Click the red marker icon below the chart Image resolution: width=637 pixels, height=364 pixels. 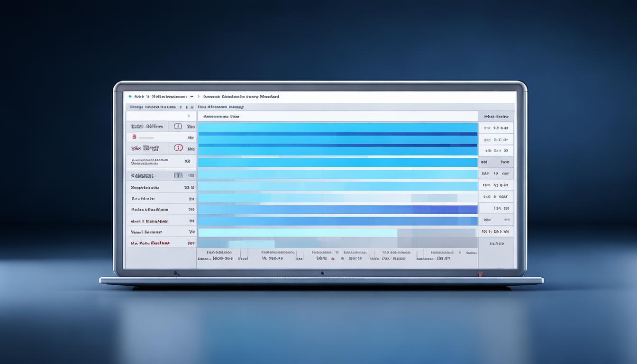[333, 259]
